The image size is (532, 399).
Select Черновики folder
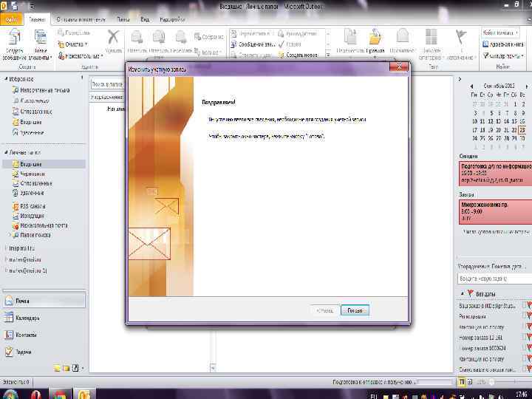coord(29,174)
